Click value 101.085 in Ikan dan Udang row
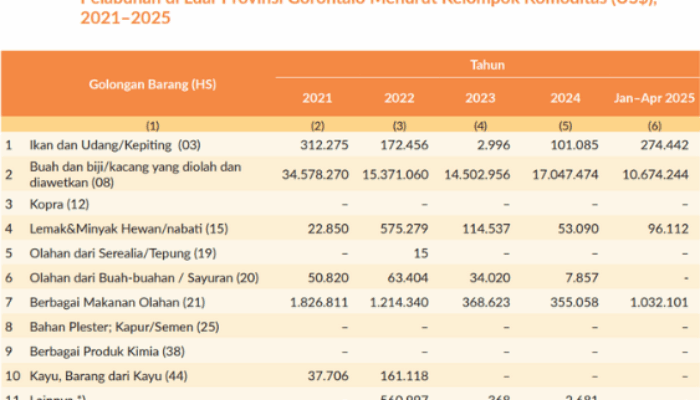 (574, 145)
